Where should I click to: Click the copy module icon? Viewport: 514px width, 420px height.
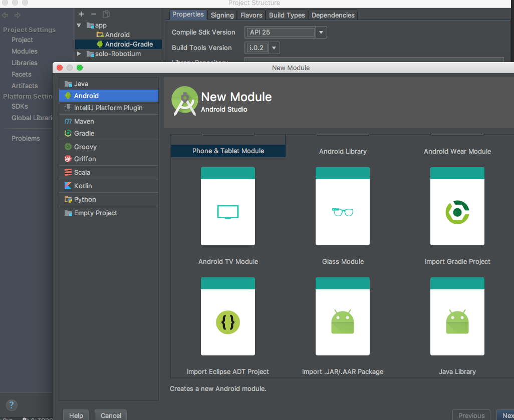(x=106, y=14)
